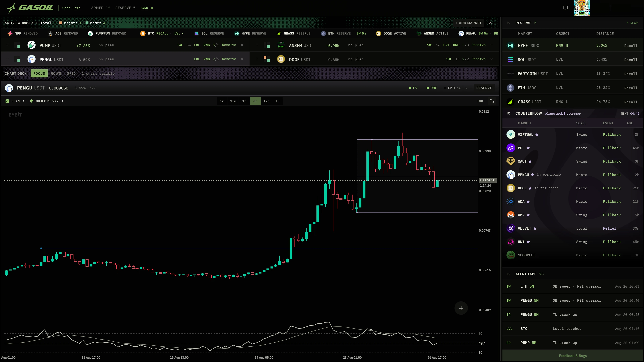This screenshot has width=644, height=362.
Task: Toggle ARMED status in top bar
Action: [100, 8]
